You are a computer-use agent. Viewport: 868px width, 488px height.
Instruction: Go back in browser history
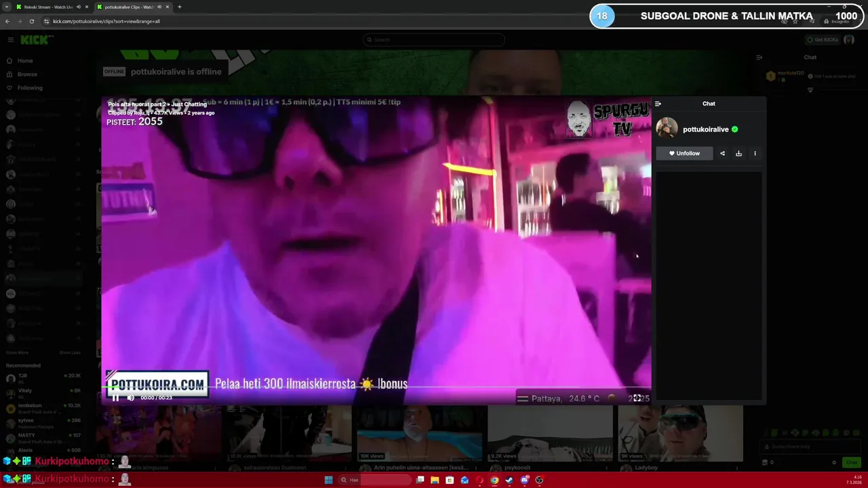tap(7, 21)
